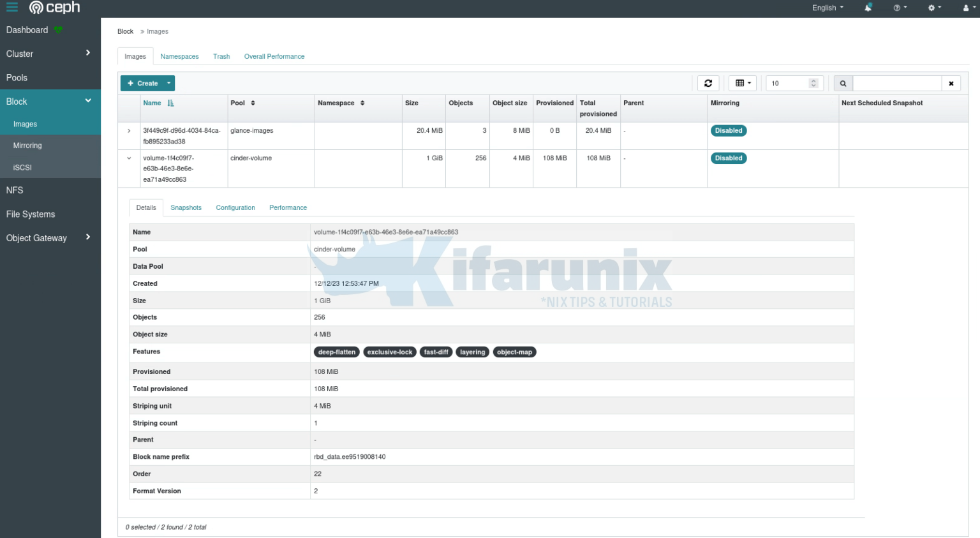Screen dimensions: 980x538
Task: Open the user account icon menu
Action: coord(967,8)
